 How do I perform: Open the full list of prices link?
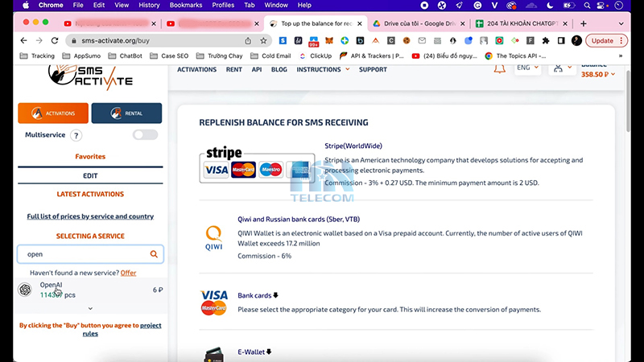point(90,216)
